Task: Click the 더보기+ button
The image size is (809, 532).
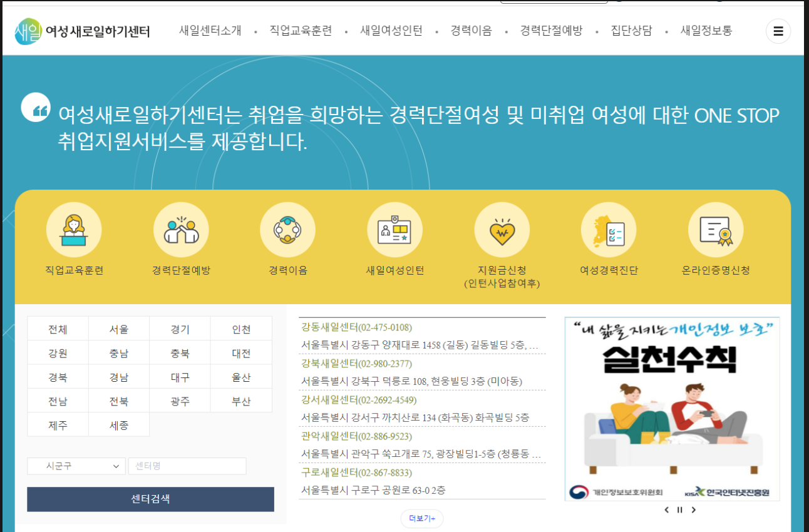Action: [x=422, y=519]
